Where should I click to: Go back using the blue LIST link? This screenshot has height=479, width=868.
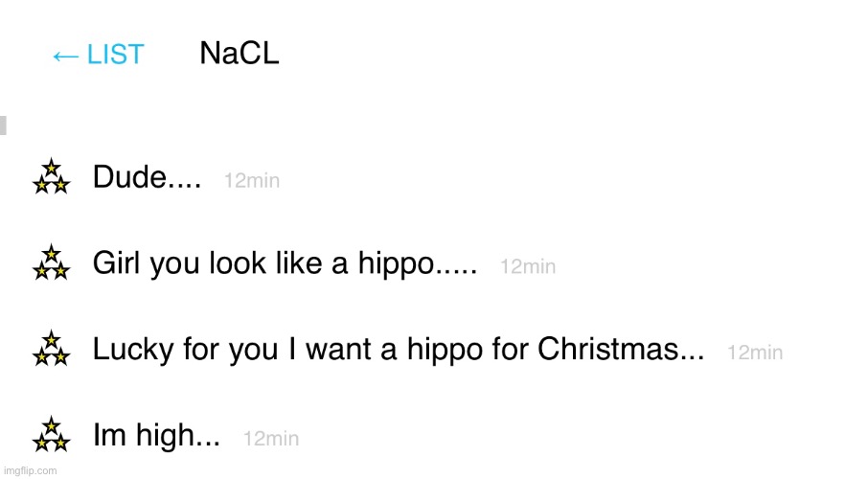[x=115, y=56]
